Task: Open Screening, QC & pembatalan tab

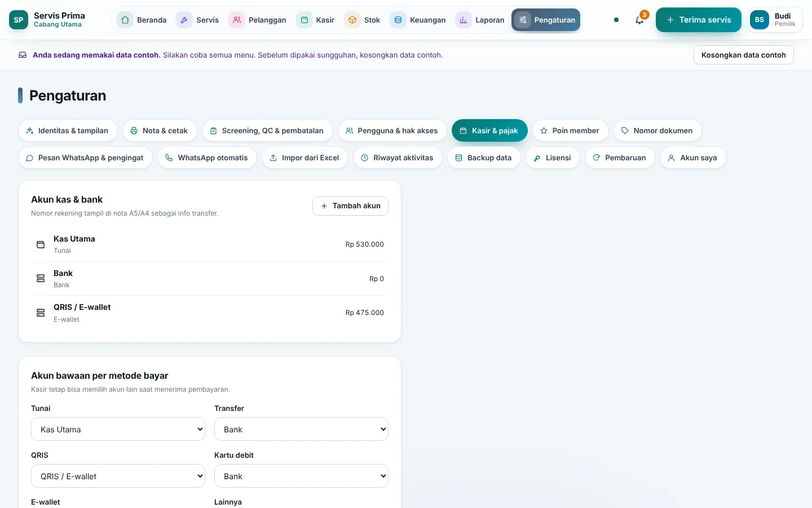Action: pyautogui.click(x=267, y=130)
